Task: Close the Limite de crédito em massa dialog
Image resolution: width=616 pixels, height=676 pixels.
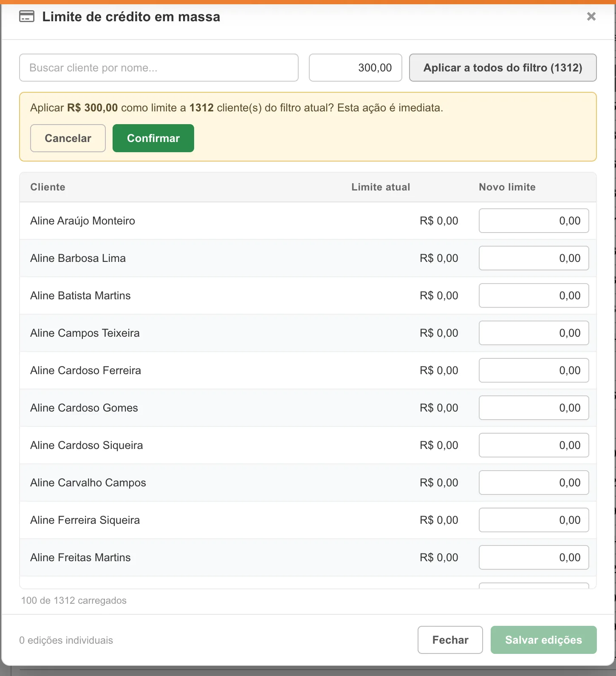Action: point(591,17)
